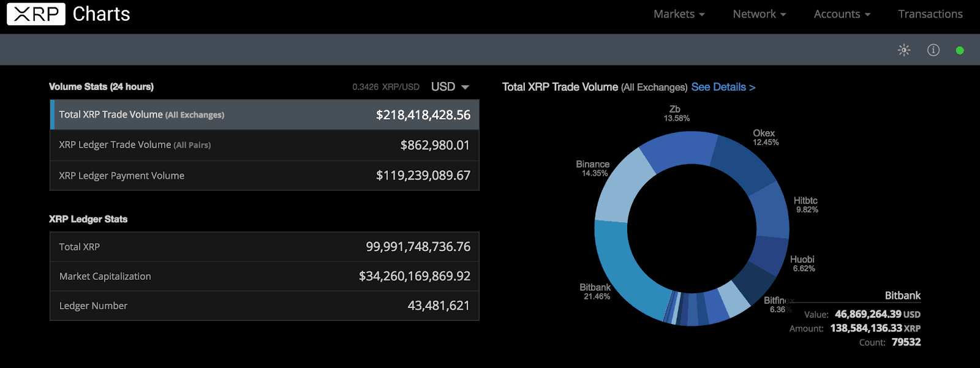The width and height of the screenshot is (980, 368).
Task: Click the Bitbank tooltip title
Action: (x=902, y=296)
